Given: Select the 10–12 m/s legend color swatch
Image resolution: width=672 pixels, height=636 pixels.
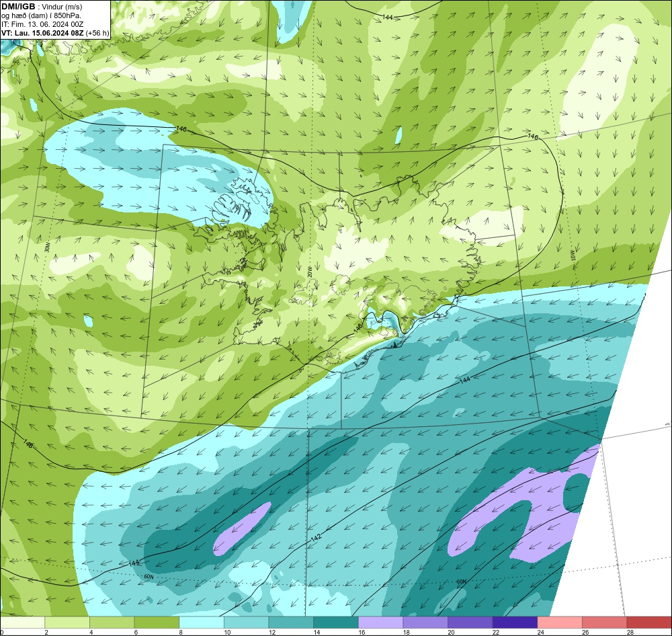Looking at the screenshot, I should (247, 623).
